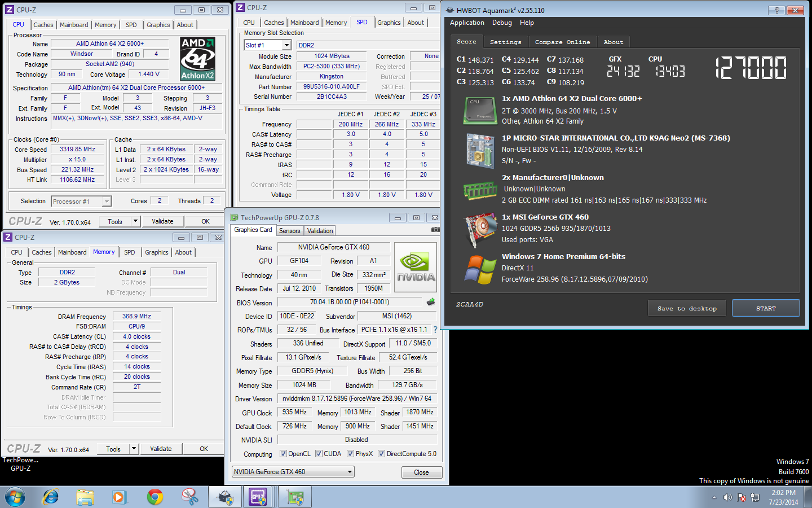Open Windows Explorer from the taskbar
This screenshot has height=508, width=812.
tap(85, 497)
